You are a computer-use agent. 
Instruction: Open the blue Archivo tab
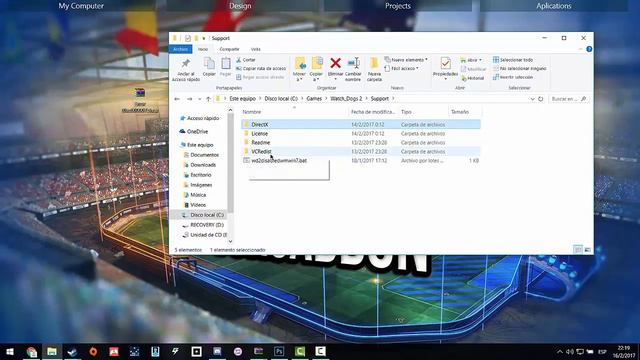click(x=180, y=49)
